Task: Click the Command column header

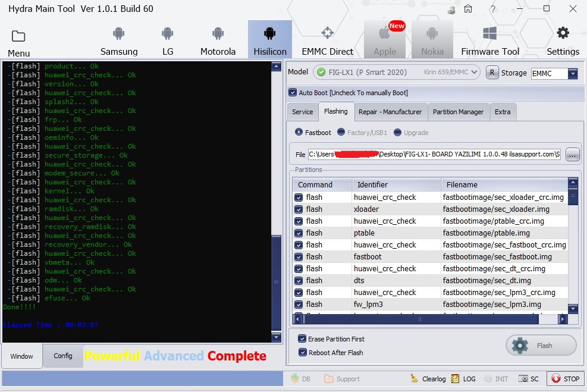Action: 323,184
